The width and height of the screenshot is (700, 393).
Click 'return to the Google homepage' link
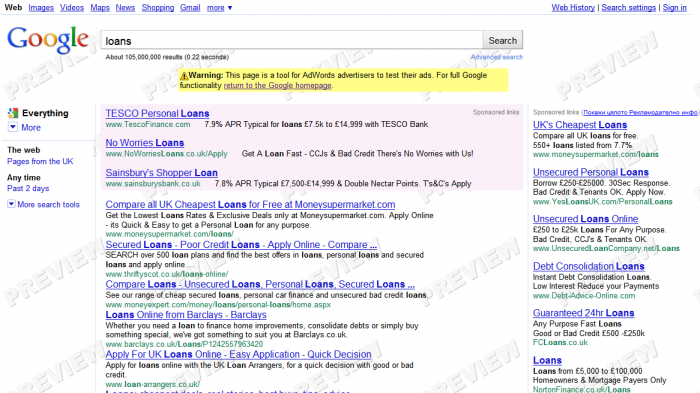coord(277,85)
